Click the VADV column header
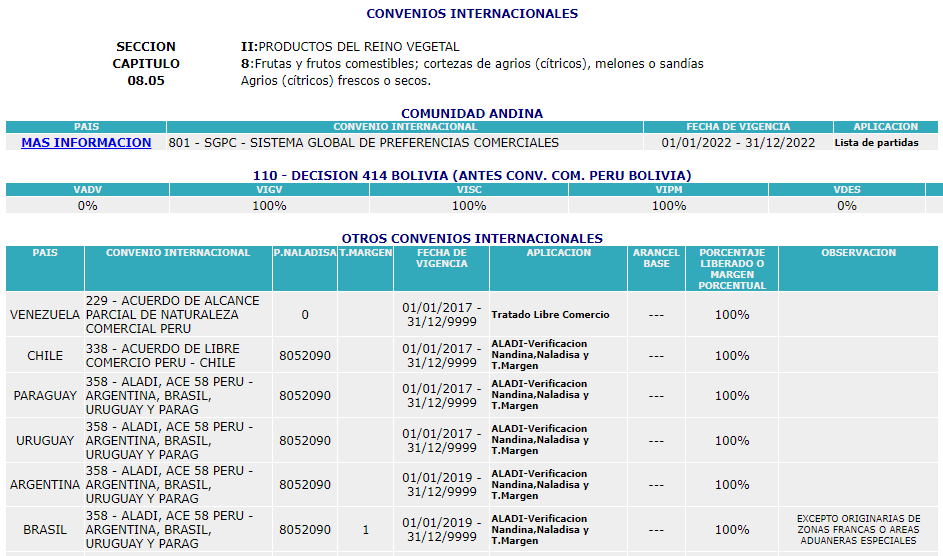 pyautogui.click(x=87, y=189)
